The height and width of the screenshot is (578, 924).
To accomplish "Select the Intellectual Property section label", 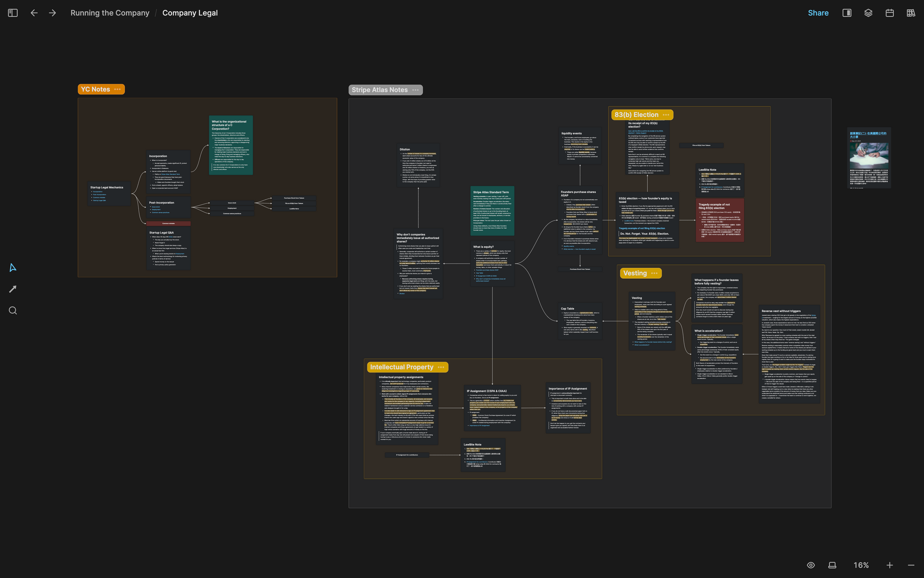I will (401, 367).
